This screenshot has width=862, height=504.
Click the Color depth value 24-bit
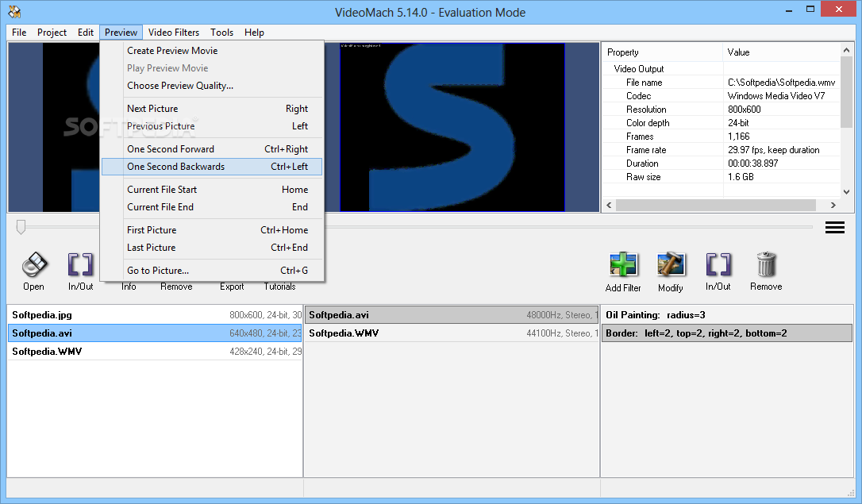[738, 122]
